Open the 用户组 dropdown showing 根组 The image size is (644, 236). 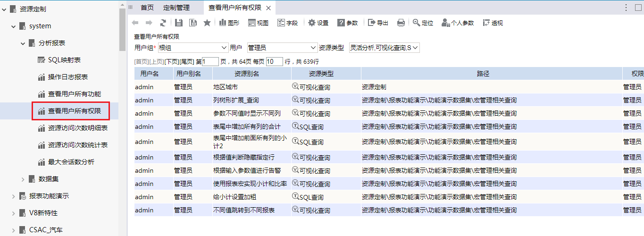pos(193,48)
